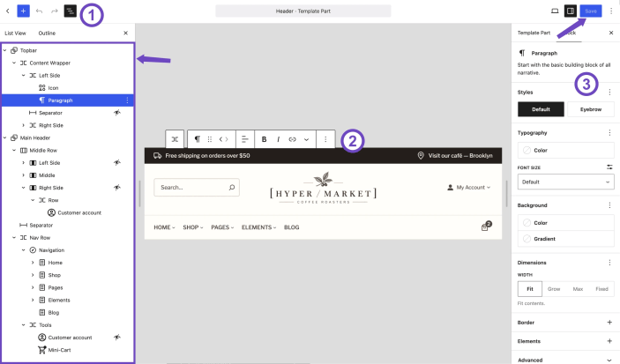Open more formatting dropdown in block toolbar
The height and width of the screenshot is (364, 620).
[x=306, y=139]
